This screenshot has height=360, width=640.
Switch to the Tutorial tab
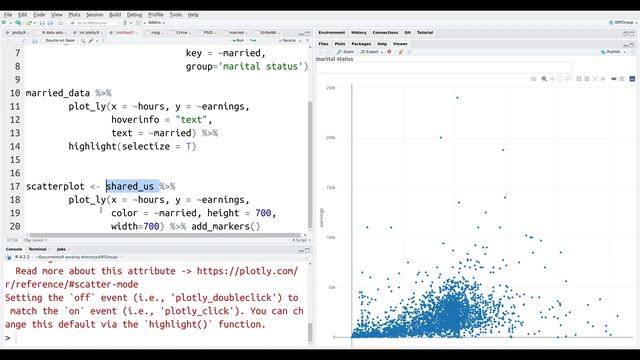click(425, 33)
